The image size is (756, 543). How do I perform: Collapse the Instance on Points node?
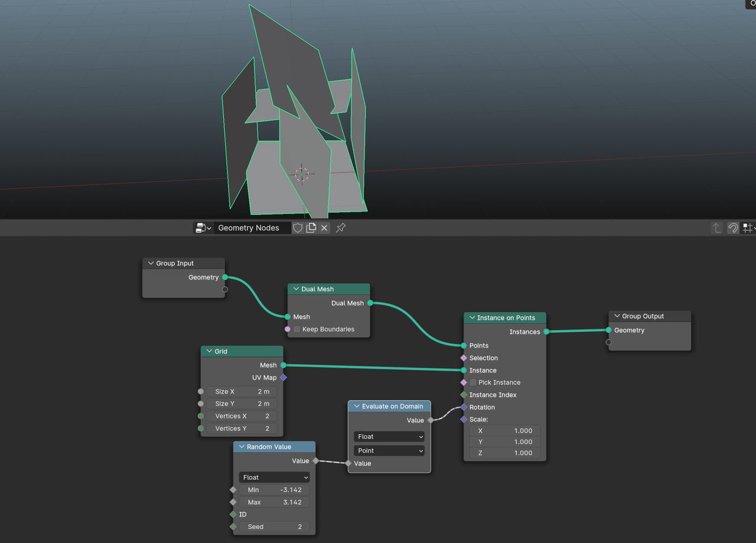pyautogui.click(x=472, y=318)
